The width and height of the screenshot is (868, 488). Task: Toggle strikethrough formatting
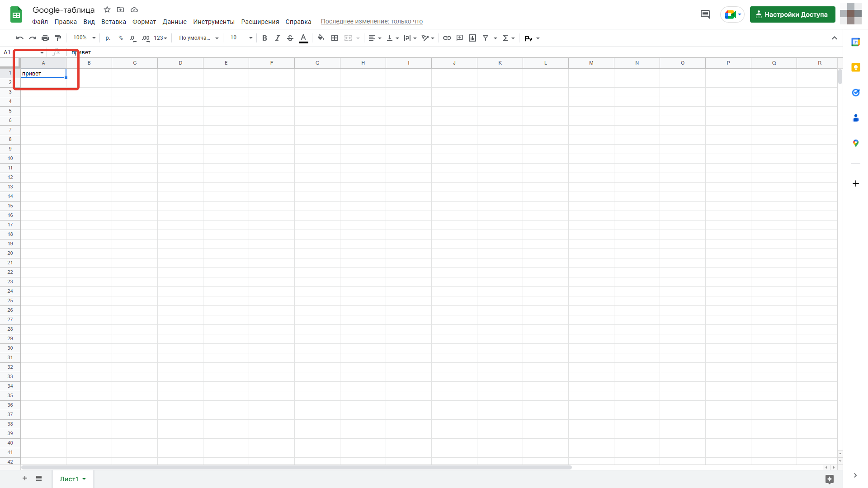pyautogui.click(x=290, y=38)
